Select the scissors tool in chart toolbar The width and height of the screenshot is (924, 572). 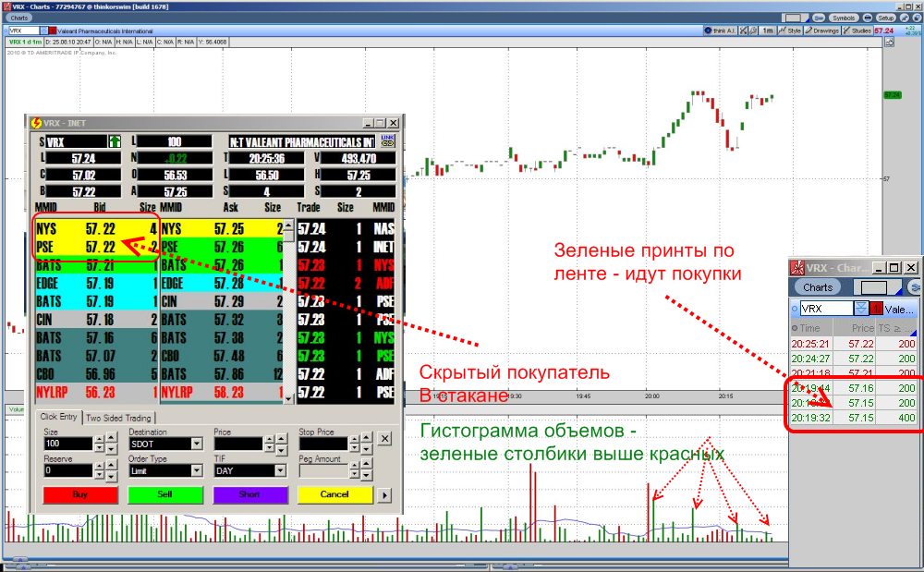point(744,30)
